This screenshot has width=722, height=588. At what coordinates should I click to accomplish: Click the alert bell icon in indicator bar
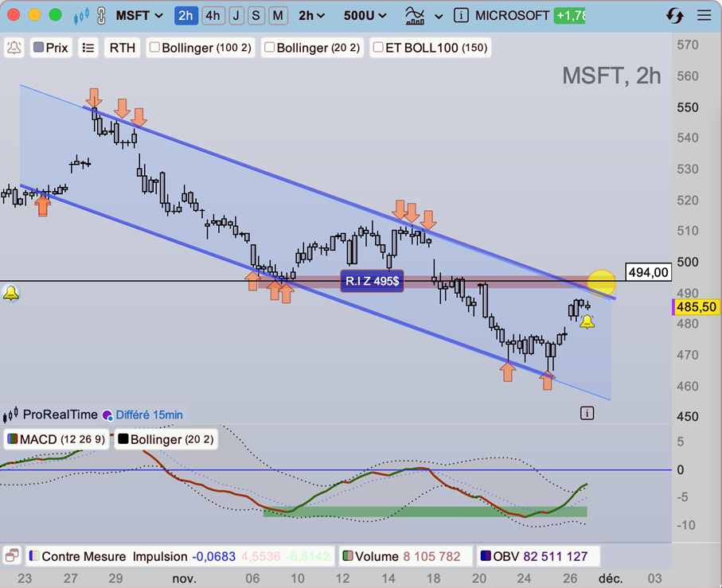point(14,48)
